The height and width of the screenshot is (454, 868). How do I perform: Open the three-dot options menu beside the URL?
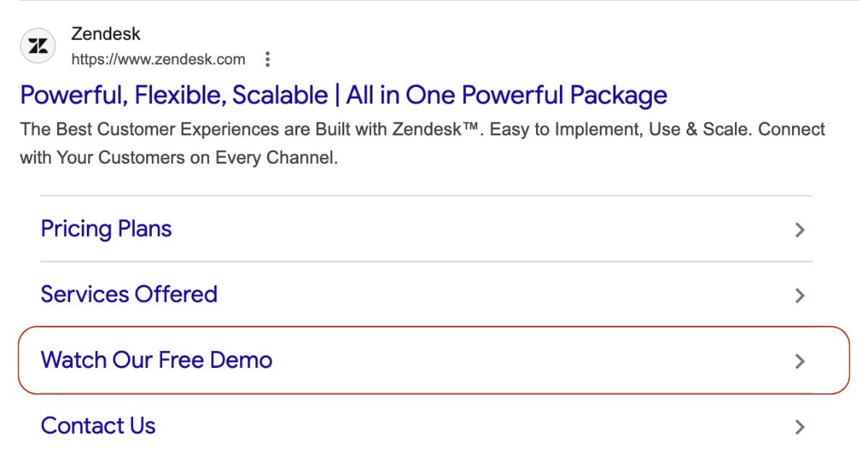click(x=268, y=59)
